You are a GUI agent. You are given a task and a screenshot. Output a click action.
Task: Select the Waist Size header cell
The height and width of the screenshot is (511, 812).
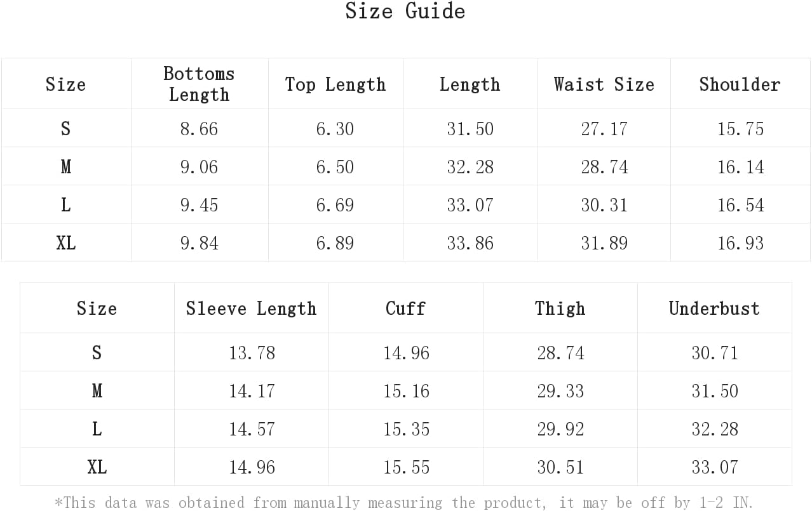pos(604,84)
